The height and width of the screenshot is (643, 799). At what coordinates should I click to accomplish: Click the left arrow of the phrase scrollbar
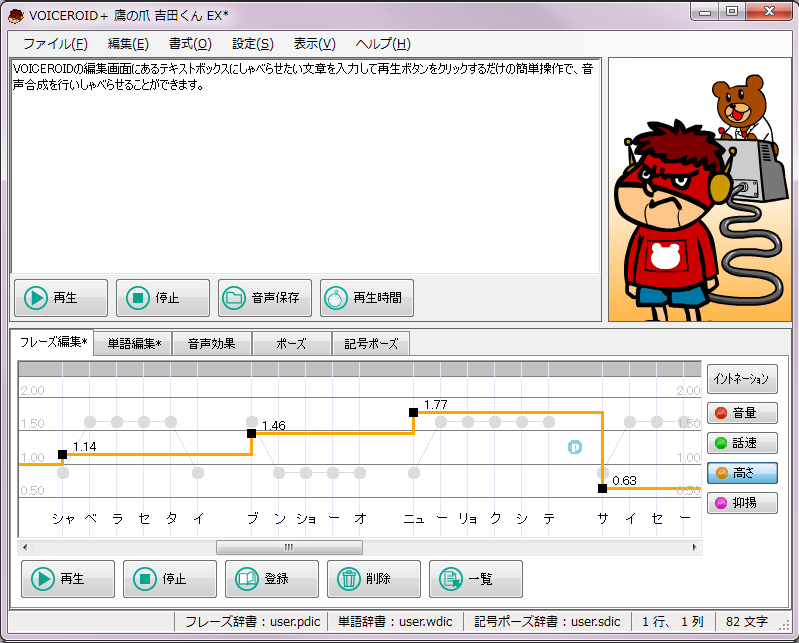point(25,548)
